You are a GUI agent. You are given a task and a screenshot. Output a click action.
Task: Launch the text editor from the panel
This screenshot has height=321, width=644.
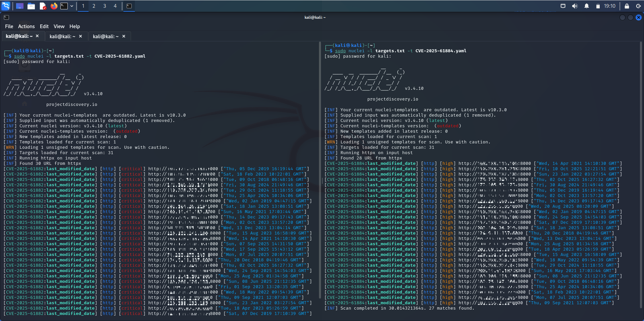43,6
